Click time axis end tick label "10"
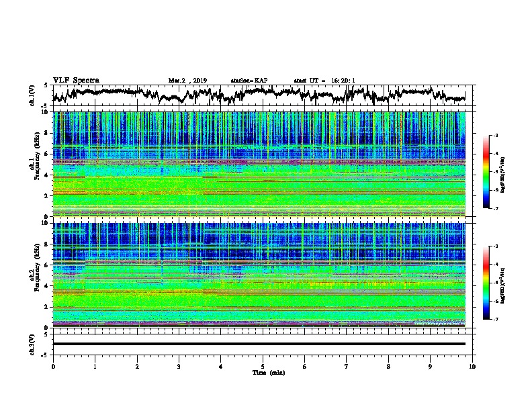The width and height of the screenshot is (532, 411). pos(472,367)
